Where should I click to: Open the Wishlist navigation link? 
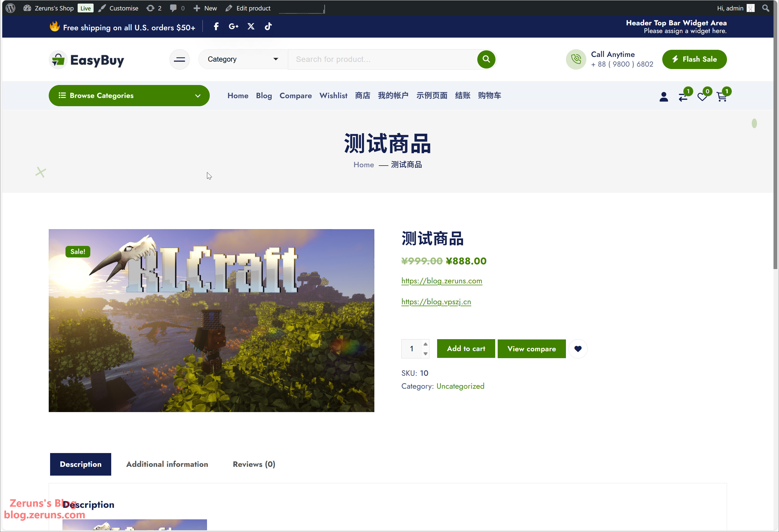333,95
